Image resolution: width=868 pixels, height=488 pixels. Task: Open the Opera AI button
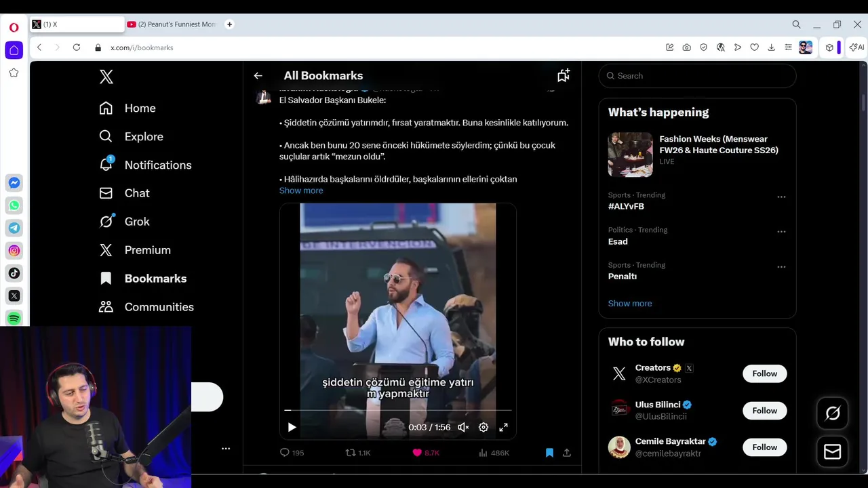coord(857,47)
